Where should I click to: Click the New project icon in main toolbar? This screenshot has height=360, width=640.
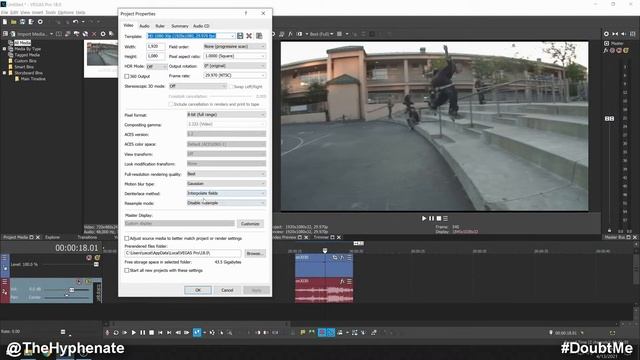[x=5, y=22]
